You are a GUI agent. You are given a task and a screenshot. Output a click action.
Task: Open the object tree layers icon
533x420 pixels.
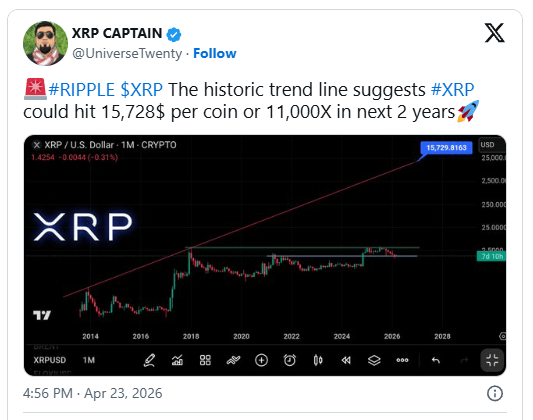374,360
